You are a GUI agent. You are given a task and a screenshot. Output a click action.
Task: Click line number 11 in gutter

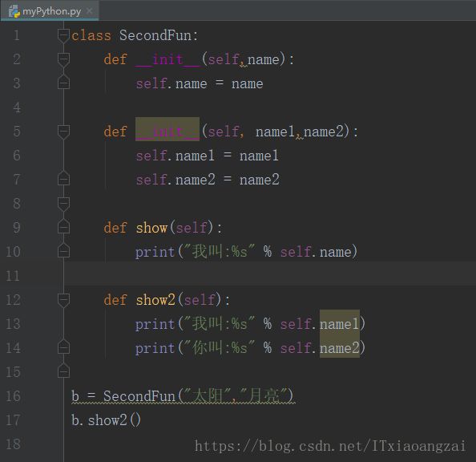click(x=13, y=276)
